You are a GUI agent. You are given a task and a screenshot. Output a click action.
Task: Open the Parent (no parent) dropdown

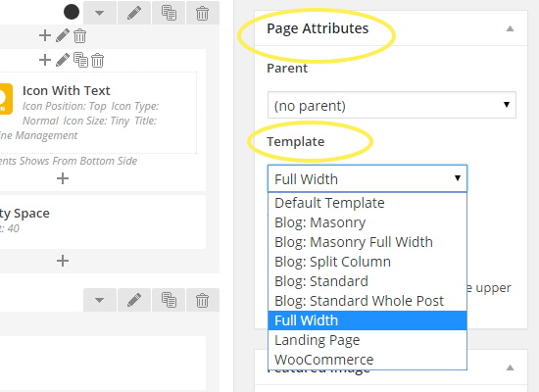pos(392,105)
